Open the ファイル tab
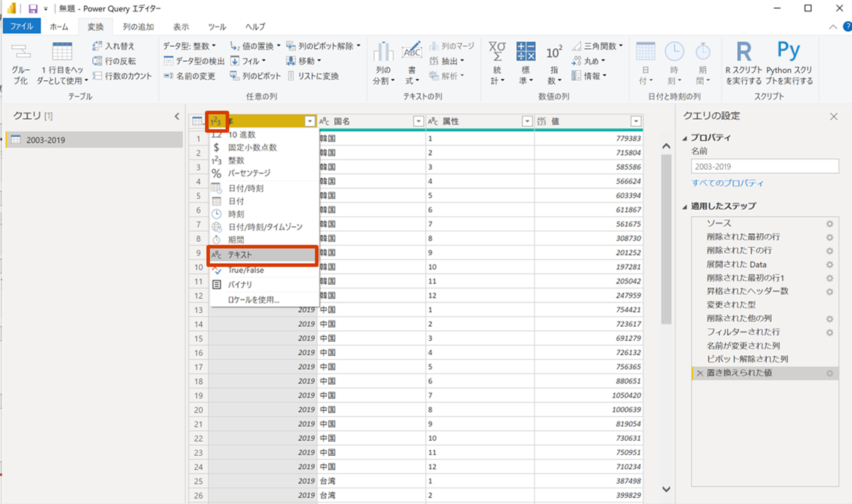This screenshot has height=504, width=852. 21,26
